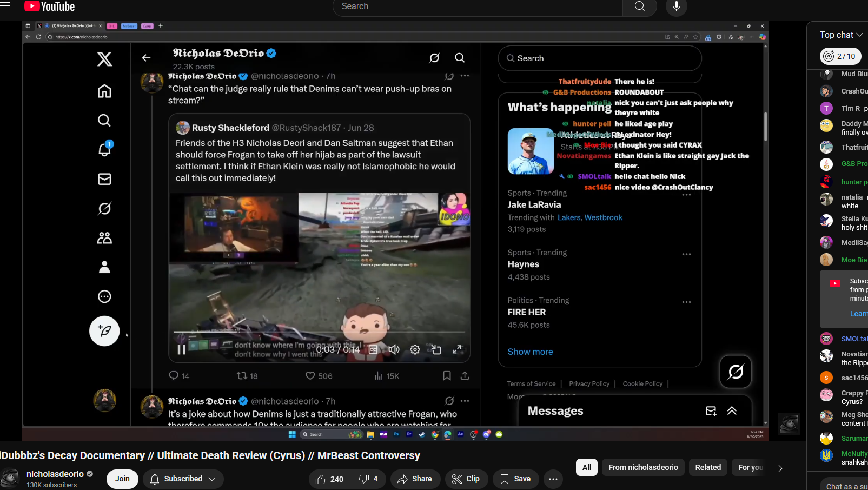Pause the embedded tweet video

(182, 350)
